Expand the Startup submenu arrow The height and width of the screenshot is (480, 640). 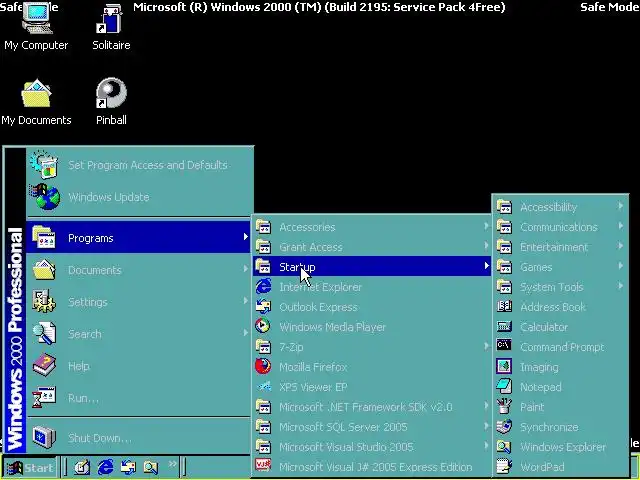click(x=486, y=266)
